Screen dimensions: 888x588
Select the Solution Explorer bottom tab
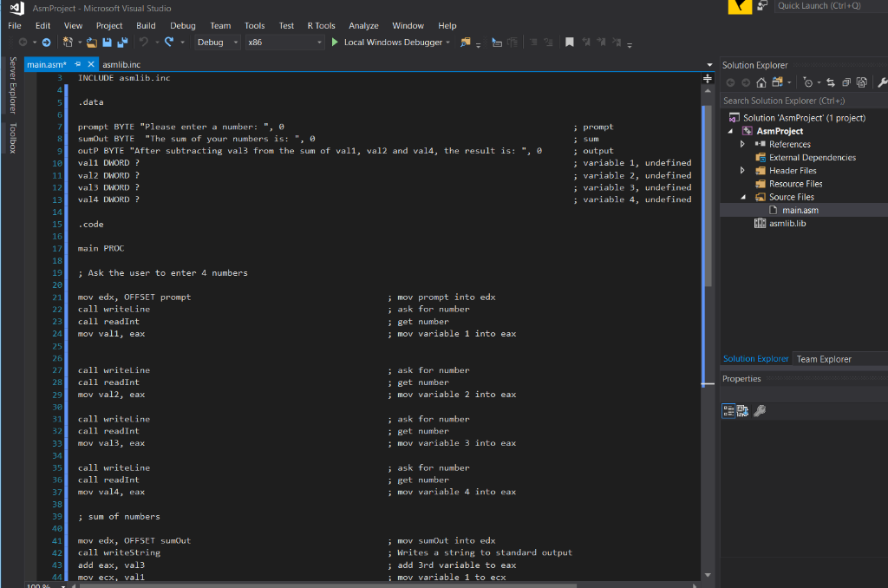(x=755, y=359)
